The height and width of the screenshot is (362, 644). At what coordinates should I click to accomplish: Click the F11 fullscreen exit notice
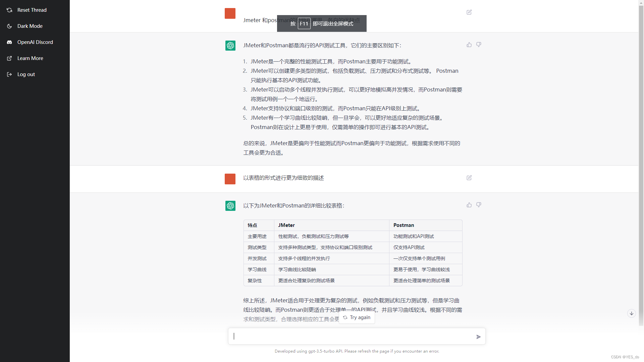322,23
